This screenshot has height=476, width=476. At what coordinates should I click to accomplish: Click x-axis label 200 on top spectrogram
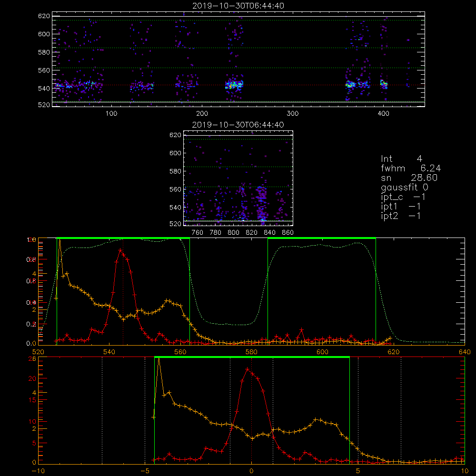tap(202, 114)
